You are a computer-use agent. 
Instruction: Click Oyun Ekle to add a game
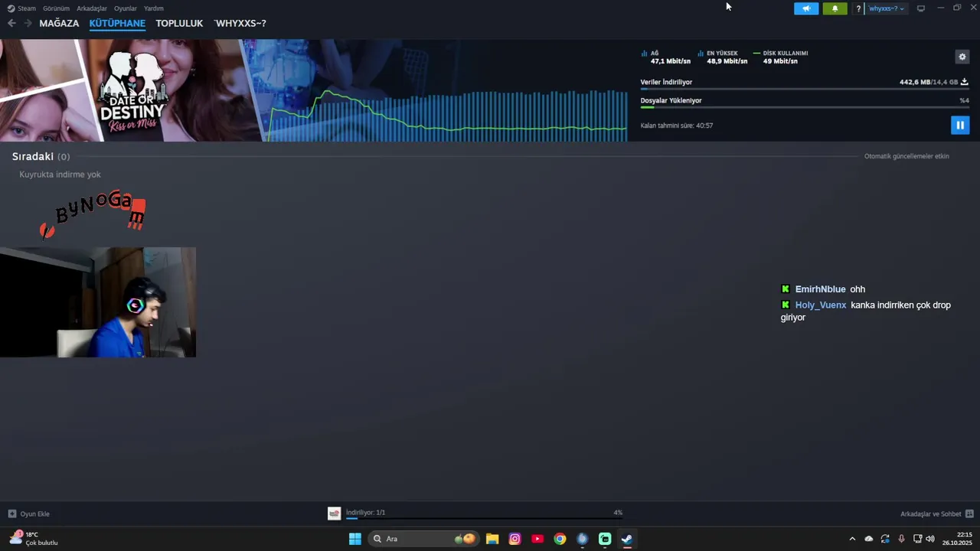point(34,514)
